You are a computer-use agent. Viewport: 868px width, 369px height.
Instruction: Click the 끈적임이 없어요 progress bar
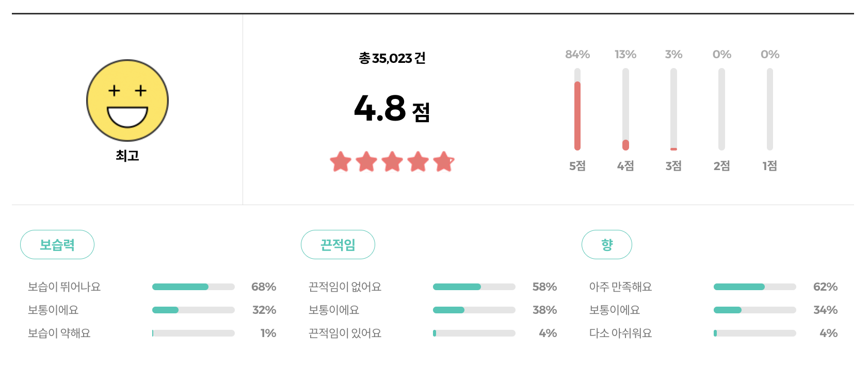[x=474, y=287]
